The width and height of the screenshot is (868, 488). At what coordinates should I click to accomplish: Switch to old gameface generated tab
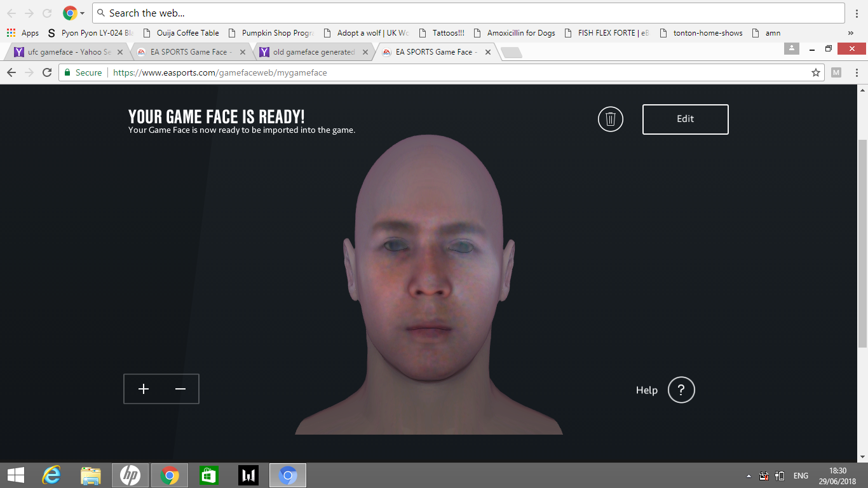point(313,52)
